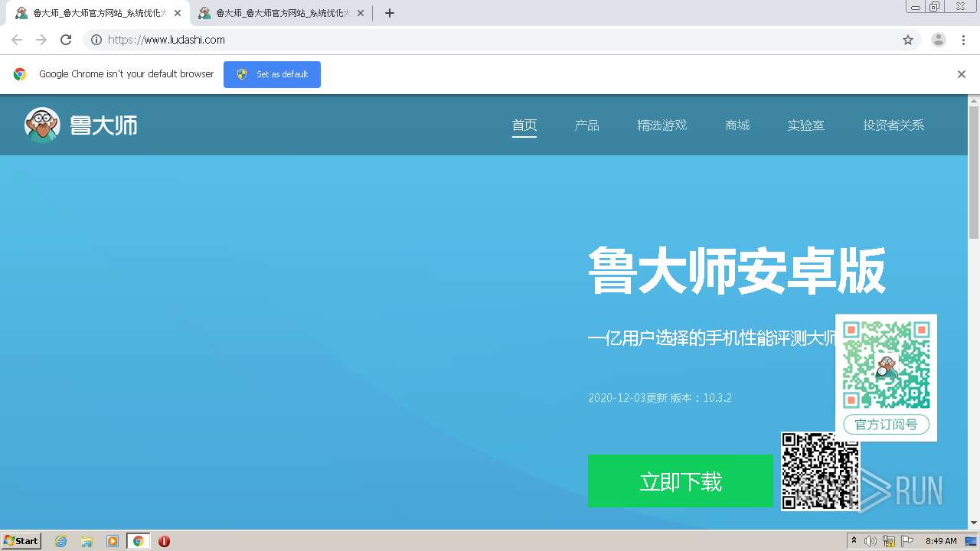Viewport: 980px width, 551px height.
Task: Click the Show desktop button icon
Action: tap(971, 541)
